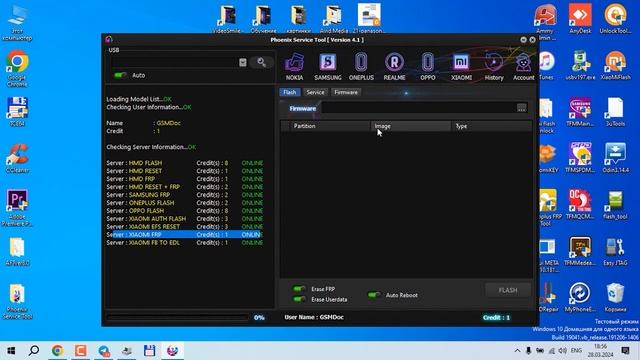Open the Windows Start menu
Image resolution: width=640 pixels, height=360 pixels.
11,350
